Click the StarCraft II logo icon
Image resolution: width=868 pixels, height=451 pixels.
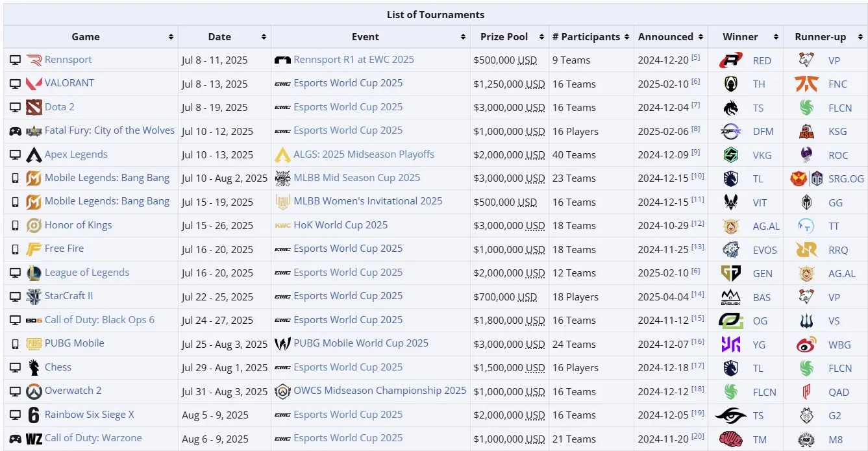[34, 297]
